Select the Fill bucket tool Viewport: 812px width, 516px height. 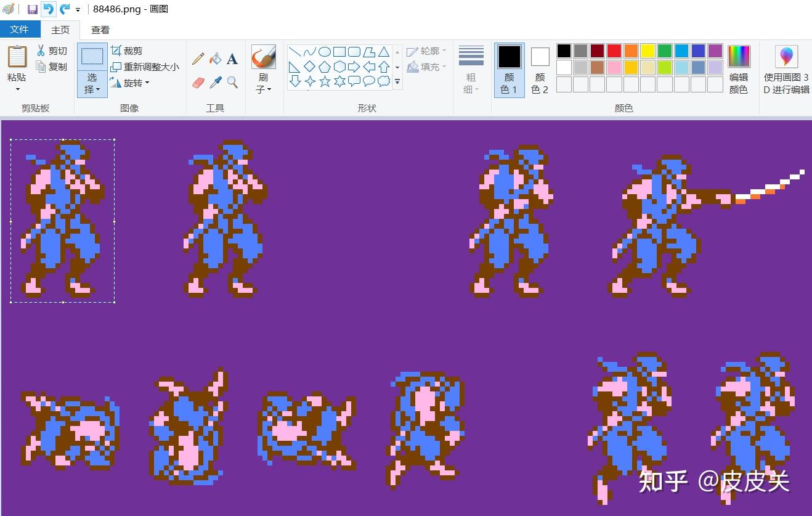coord(215,59)
